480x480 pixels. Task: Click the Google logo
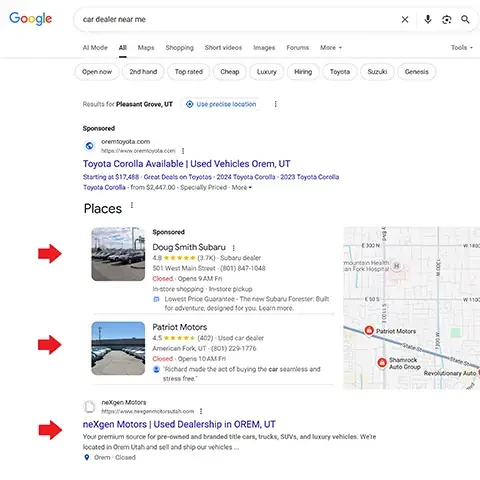coord(30,19)
